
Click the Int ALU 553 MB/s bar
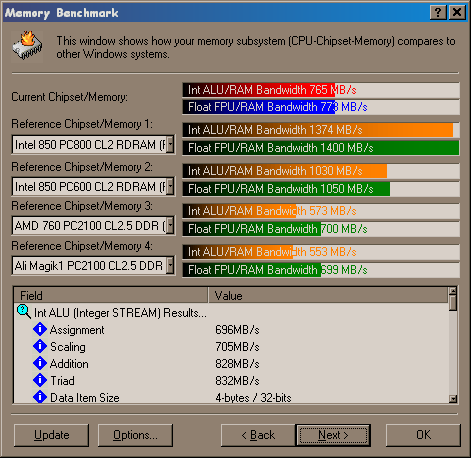click(x=321, y=252)
